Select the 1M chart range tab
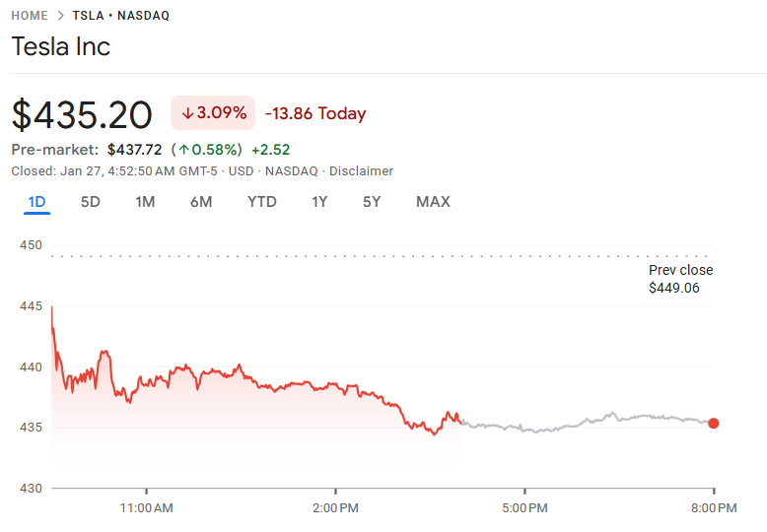Image resolution: width=767 pixels, height=532 pixels. click(145, 202)
